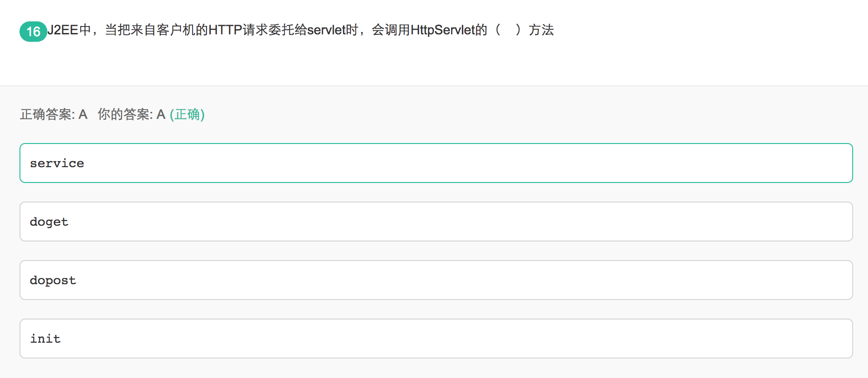Click 请求 in the question text
Image resolution: width=868 pixels, height=378 pixels.
click(255, 30)
